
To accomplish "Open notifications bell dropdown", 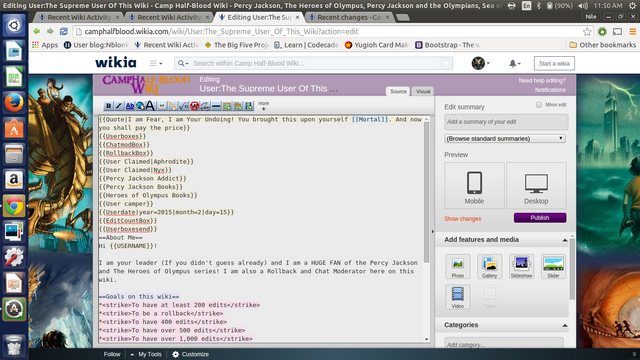I will coord(514,63).
